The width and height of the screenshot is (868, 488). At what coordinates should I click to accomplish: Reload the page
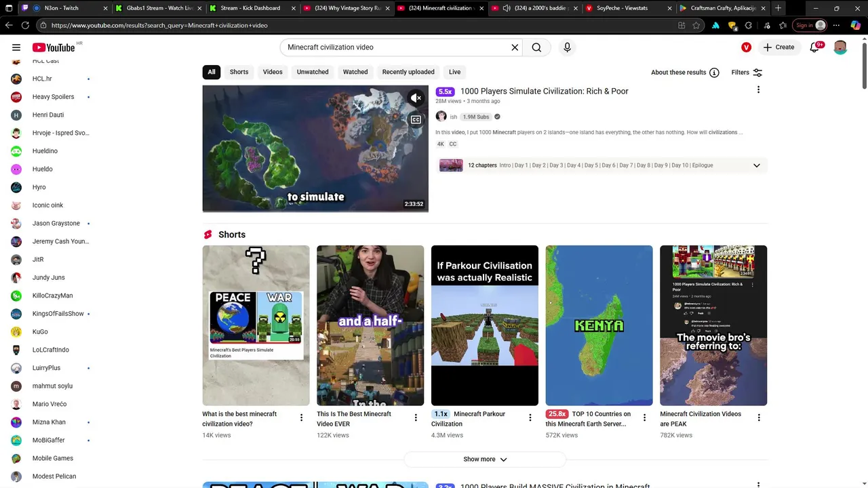(25, 25)
